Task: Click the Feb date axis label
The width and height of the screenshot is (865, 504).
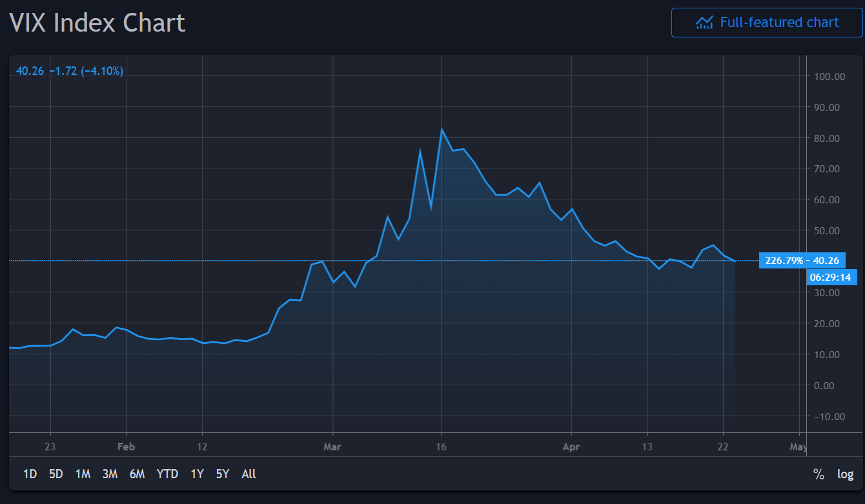Action: 126,447
